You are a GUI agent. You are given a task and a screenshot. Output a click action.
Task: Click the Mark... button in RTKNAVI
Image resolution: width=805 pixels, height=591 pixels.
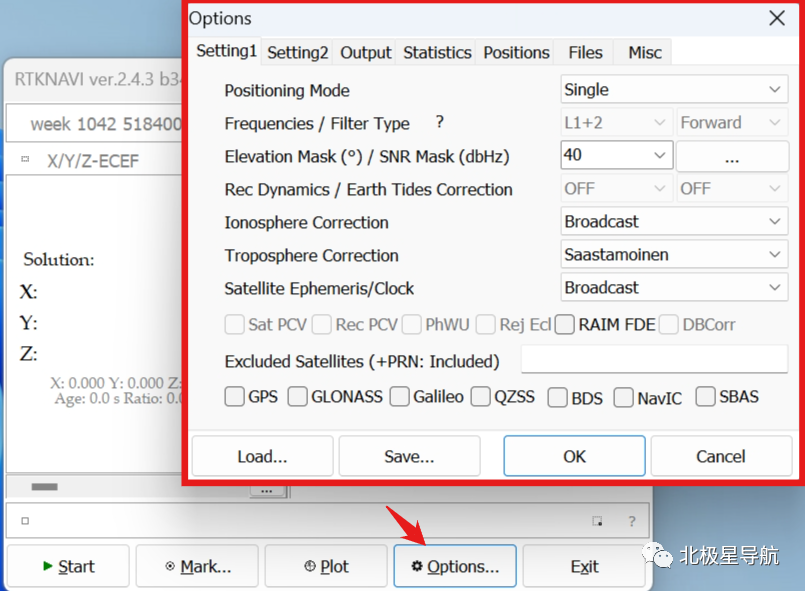coord(197,566)
